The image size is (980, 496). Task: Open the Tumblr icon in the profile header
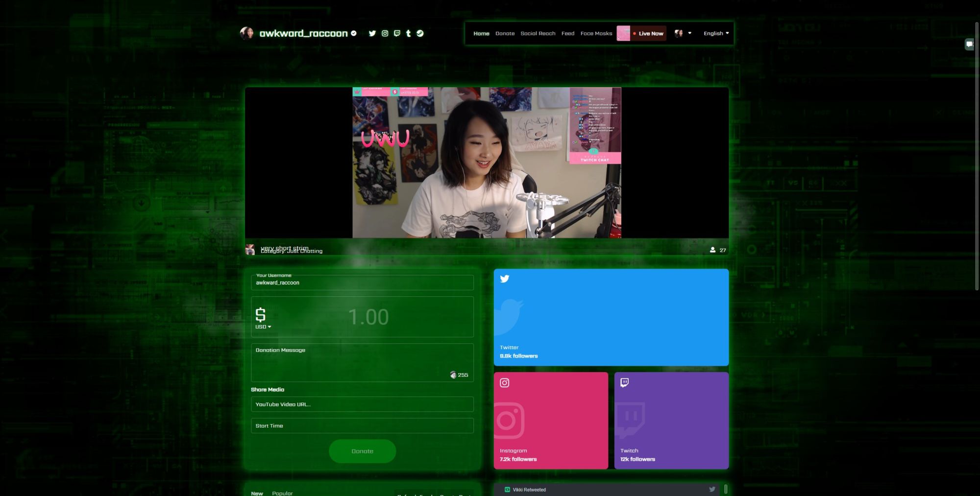pyautogui.click(x=408, y=33)
